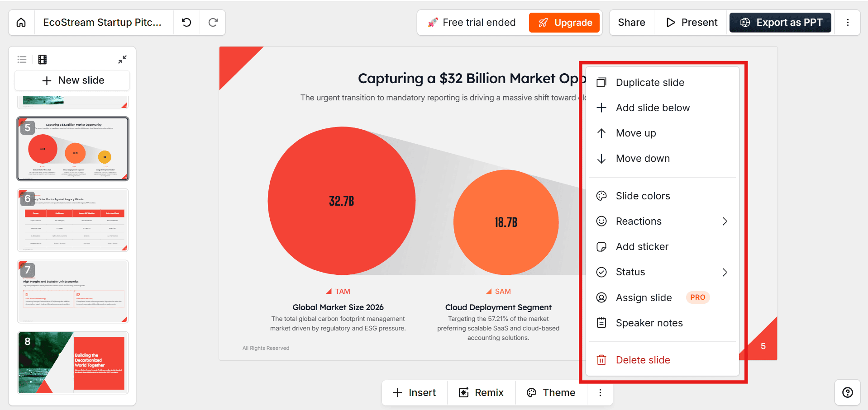The image size is (868, 410).
Task: Expand the Status submenu arrow
Action: (725, 272)
